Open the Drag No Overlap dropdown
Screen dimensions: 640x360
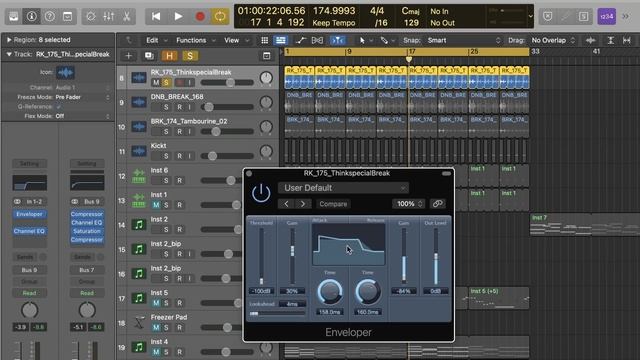click(x=553, y=40)
